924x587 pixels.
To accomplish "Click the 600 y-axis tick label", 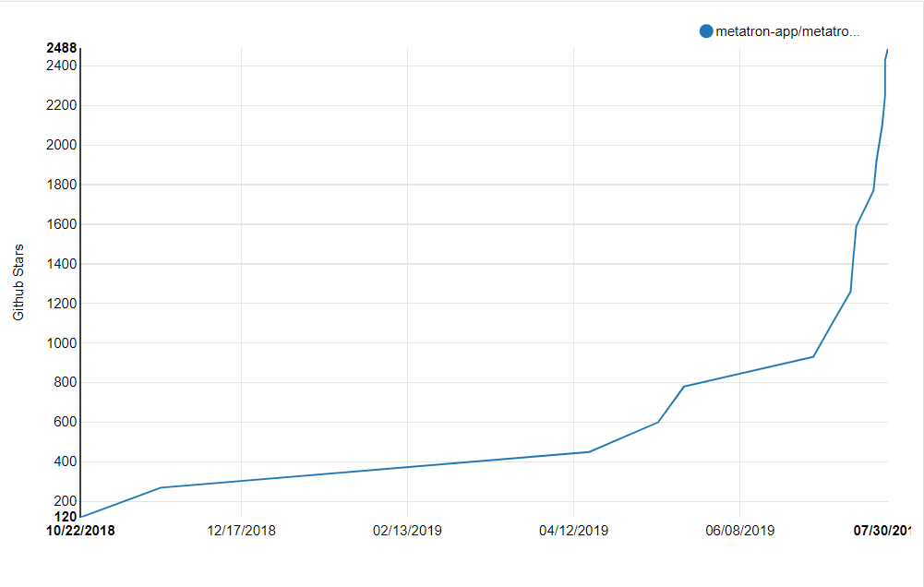I will click(x=66, y=422).
